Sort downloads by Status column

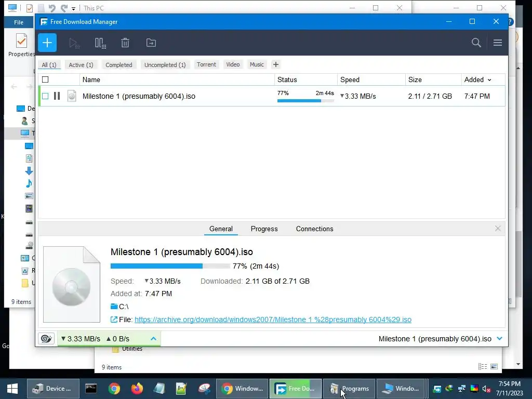point(306,79)
